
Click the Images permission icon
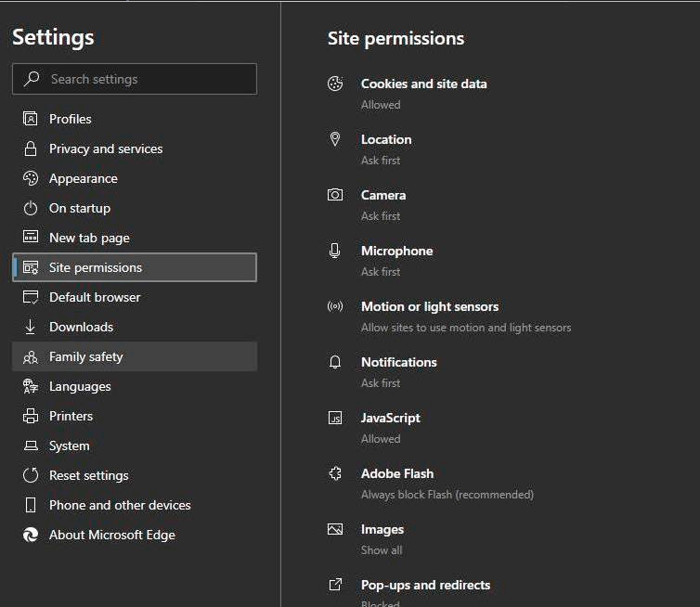coord(335,529)
